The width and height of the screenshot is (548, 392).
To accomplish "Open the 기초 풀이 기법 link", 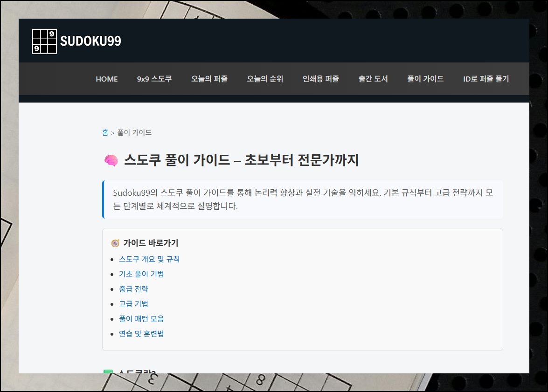I will 141,274.
